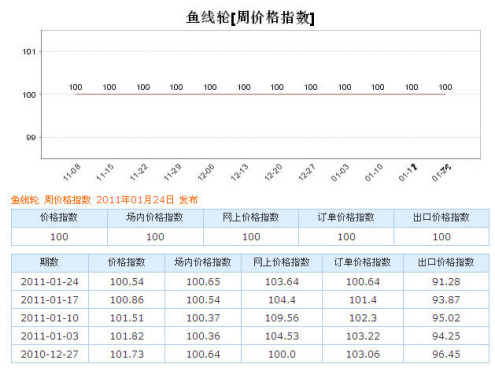Screen dimensions: 495x375
Task: Select the cell 104.4
Action: point(282,300)
